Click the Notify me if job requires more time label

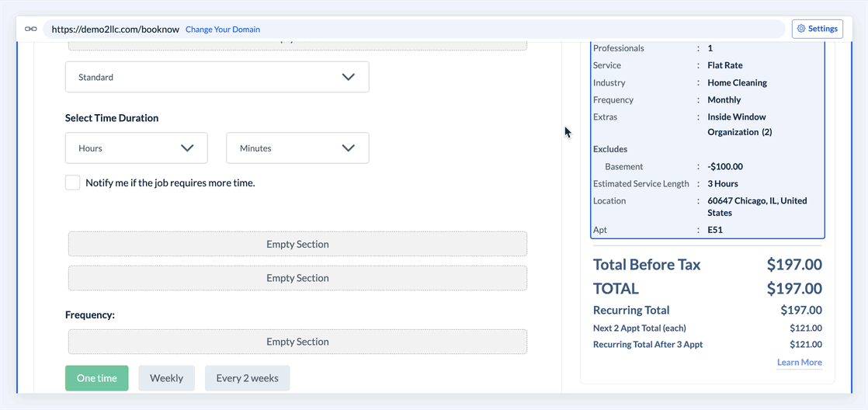pos(170,183)
